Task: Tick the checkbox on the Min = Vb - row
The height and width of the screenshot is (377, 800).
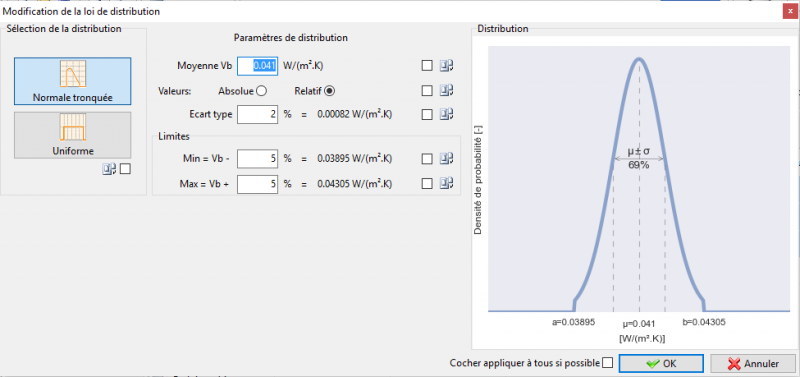Action: (x=427, y=159)
